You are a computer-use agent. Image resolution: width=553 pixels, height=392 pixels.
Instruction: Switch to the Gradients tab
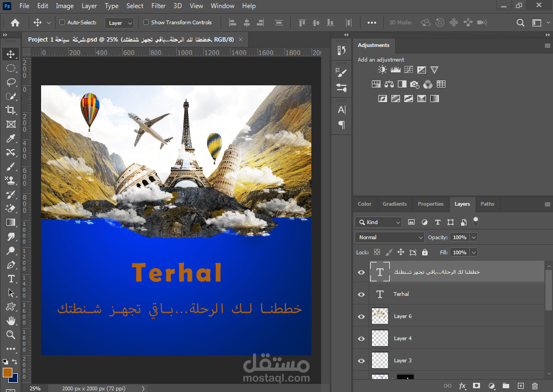click(x=395, y=204)
